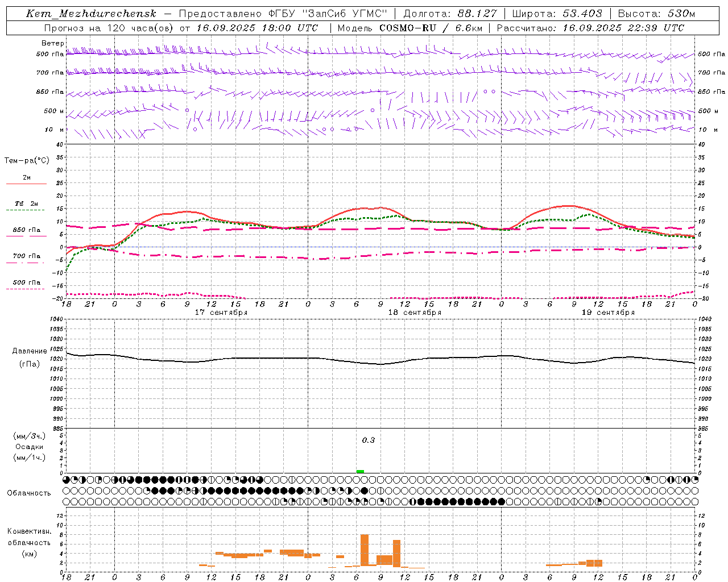The image size is (728, 582).
Task: Click the tallest orange convective bar reaching 8 km
Action: point(365,550)
